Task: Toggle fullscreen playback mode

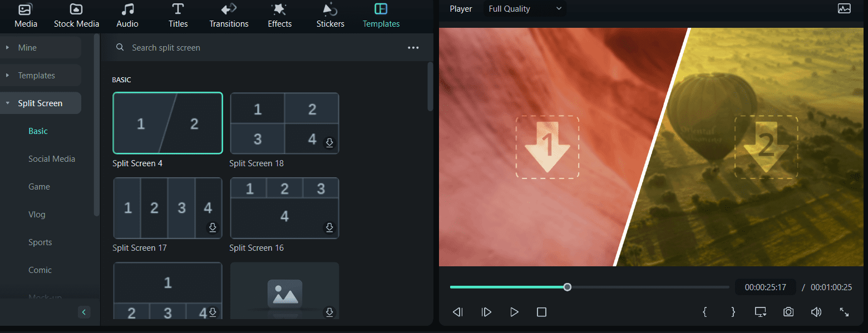Action: click(x=844, y=312)
